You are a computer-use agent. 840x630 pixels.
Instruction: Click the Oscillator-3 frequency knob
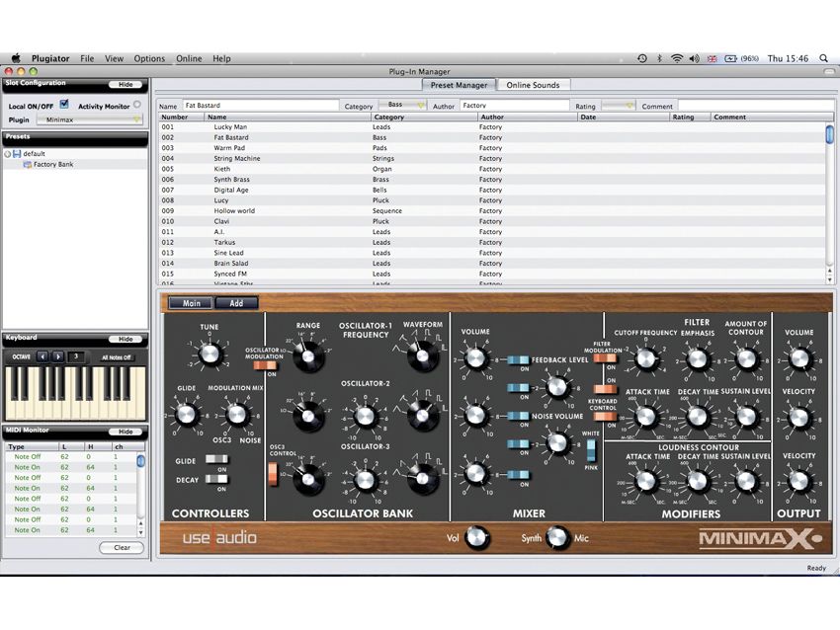(365, 480)
